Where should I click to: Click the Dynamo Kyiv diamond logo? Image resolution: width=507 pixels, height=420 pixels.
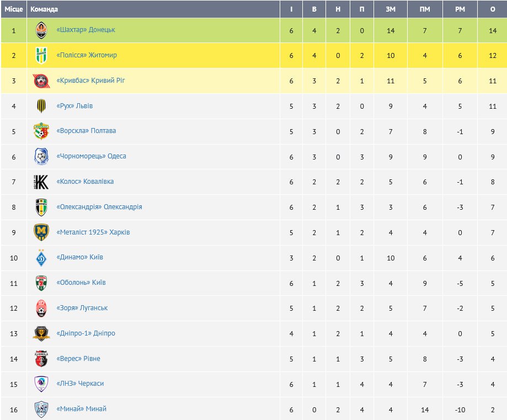(41, 258)
